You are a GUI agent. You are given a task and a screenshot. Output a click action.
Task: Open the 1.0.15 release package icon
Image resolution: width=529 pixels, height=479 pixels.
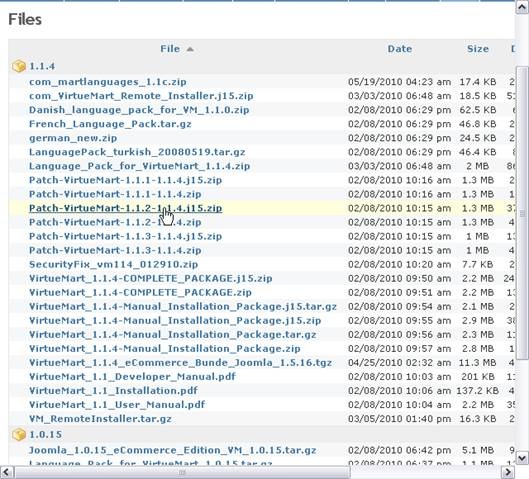19,434
